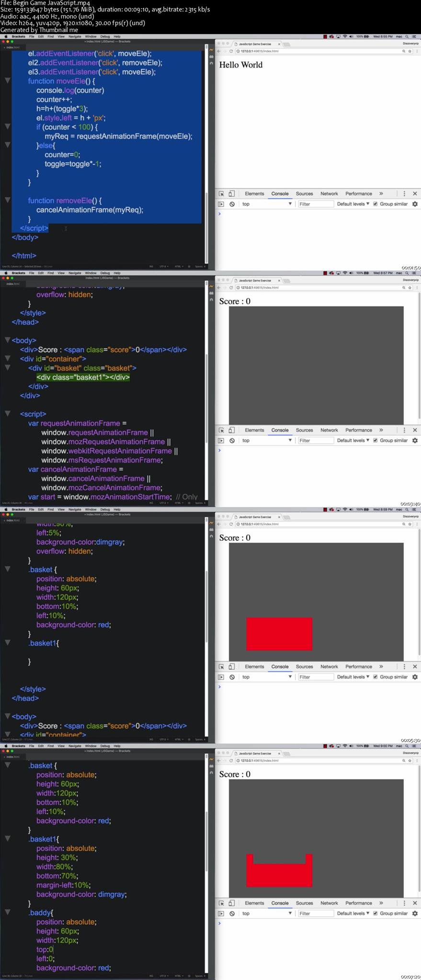Image resolution: width=421 pixels, height=980 pixels.
Task: Click Brackets Live Preview lightning icon, Hello World frame
Action: (x=211, y=49)
